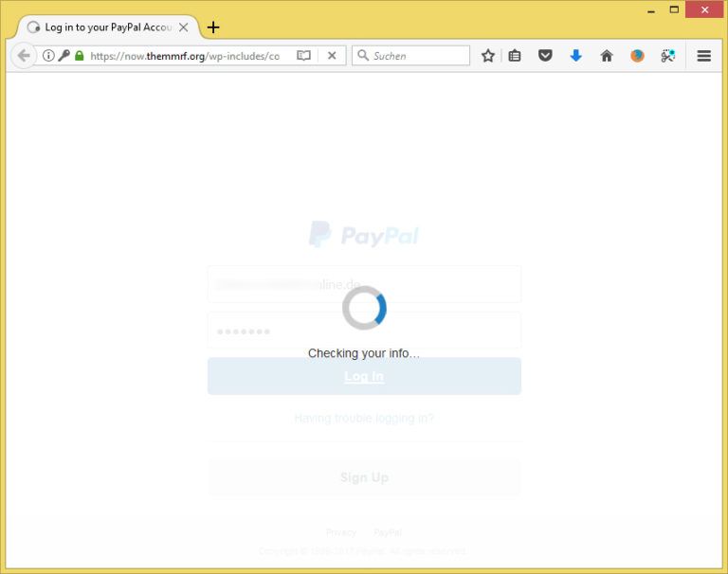This screenshot has height=574, width=728.
Task: Click the Sign Up button
Action: [364, 477]
